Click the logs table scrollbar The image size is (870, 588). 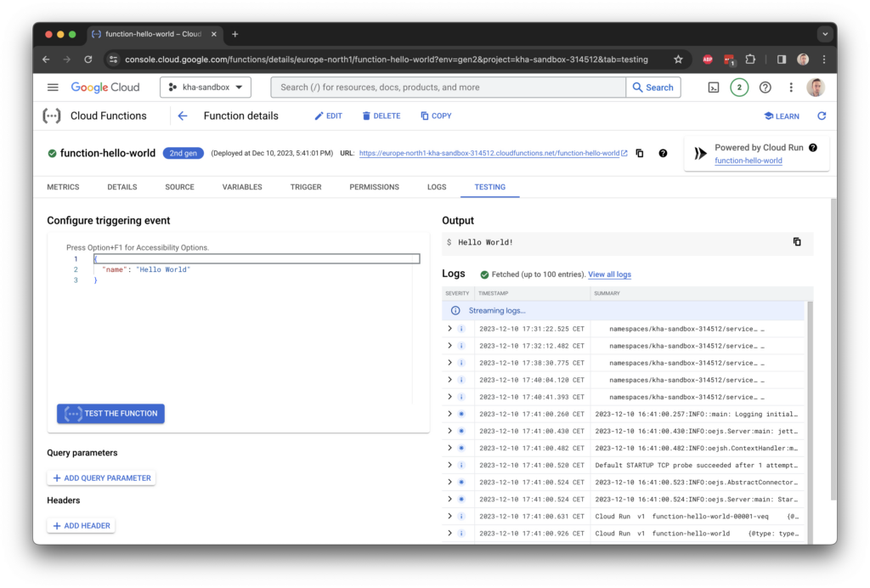pos(809,421)
